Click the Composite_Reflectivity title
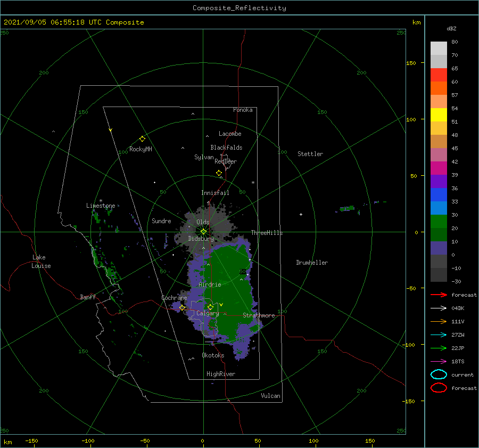This screenshot has width=479, height=448. [x=239, y=8]
